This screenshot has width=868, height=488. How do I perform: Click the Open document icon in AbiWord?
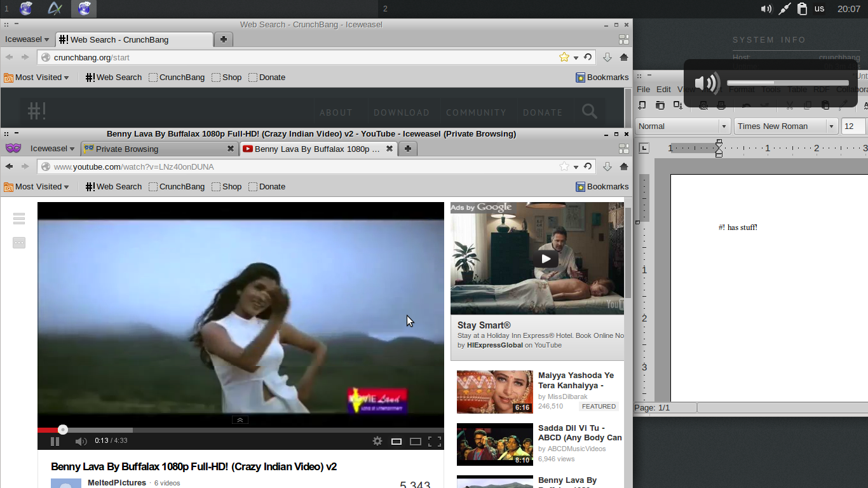click(660, 105)
